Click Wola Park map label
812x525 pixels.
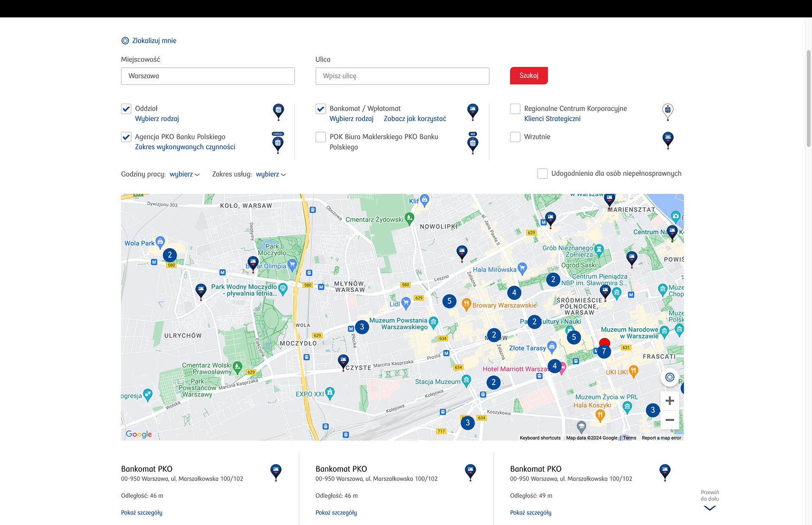point(140,243)
